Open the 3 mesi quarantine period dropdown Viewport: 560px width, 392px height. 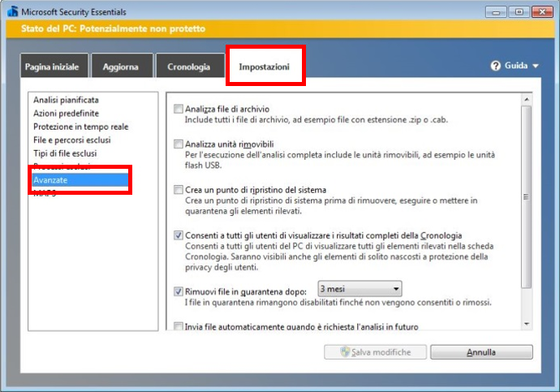click(x=360, y=289)
